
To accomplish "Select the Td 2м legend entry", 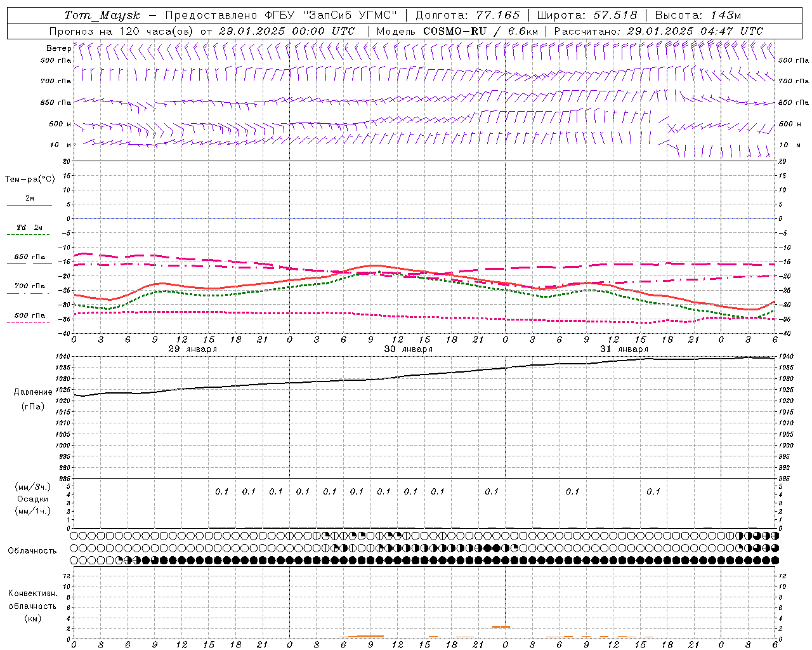I will (x=29, y=227).
